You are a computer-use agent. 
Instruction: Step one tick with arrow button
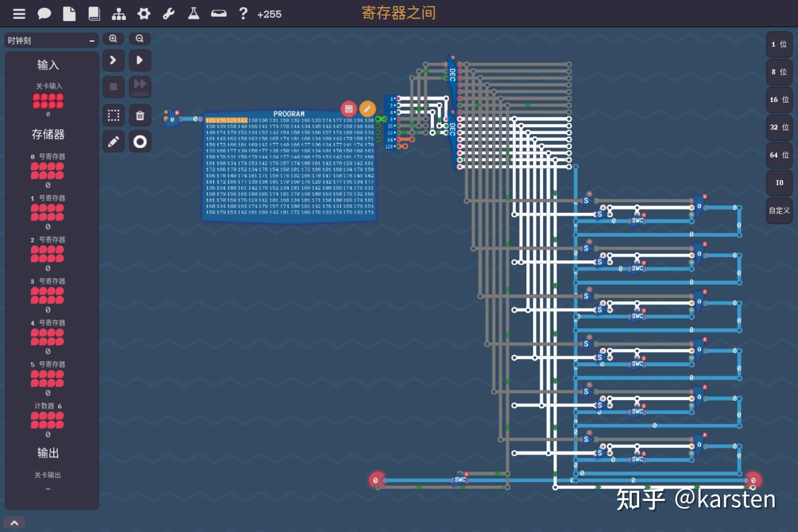(x=113, y=60)
